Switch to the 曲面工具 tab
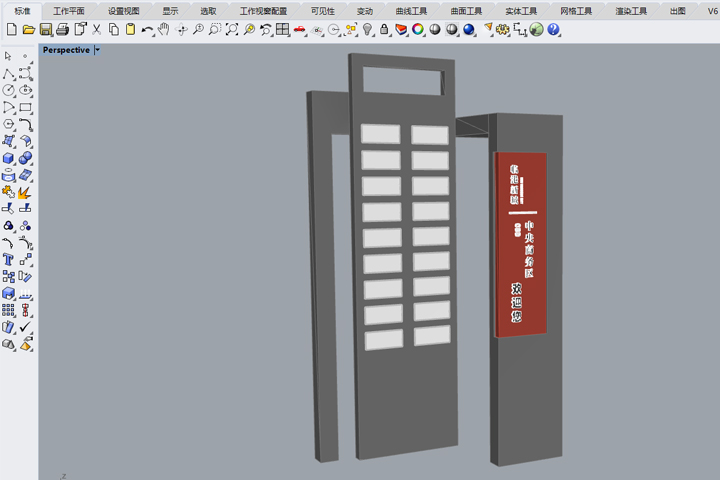This screenshot has width=720, height=480. click(467, 11)
